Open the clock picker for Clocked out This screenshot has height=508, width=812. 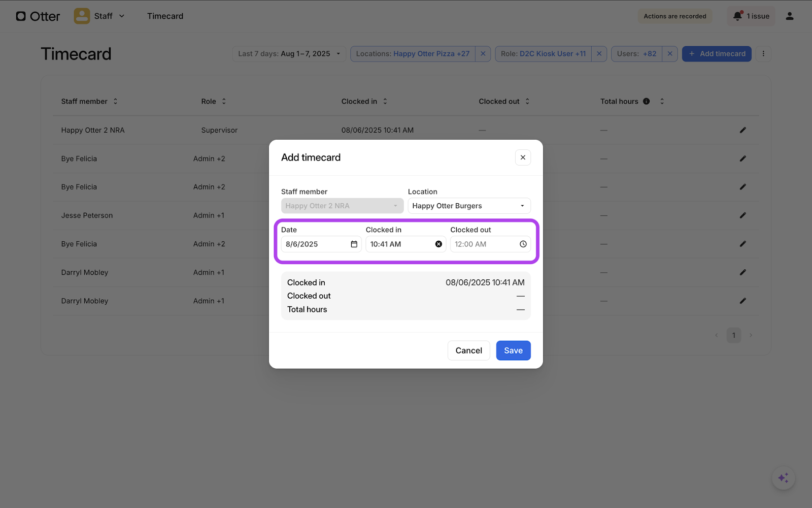523,244
